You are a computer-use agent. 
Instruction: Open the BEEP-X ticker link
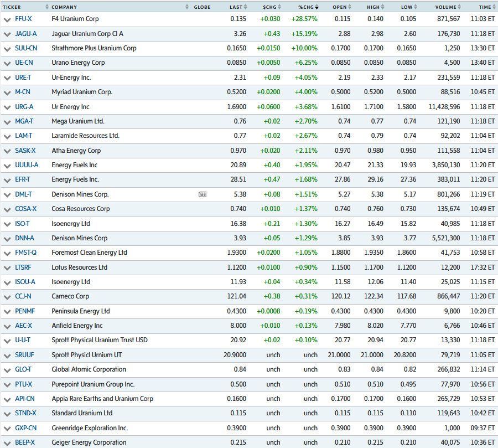pos(25,442)
